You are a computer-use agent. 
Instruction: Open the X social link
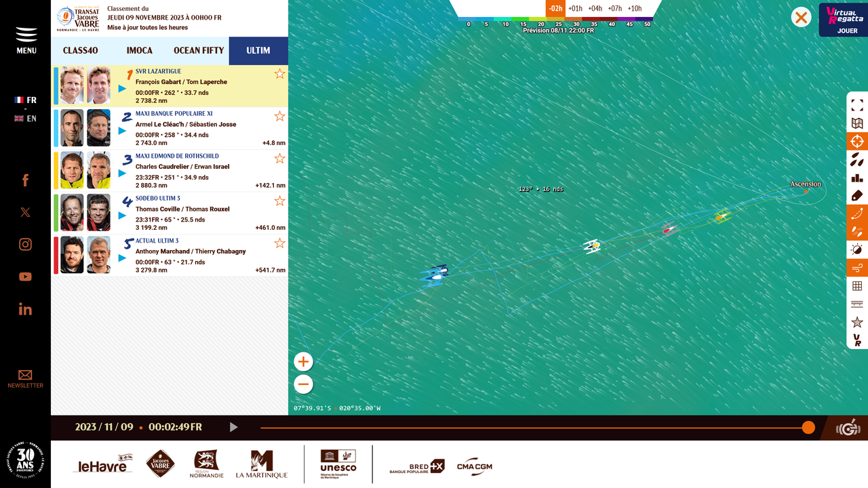[25, 212]
